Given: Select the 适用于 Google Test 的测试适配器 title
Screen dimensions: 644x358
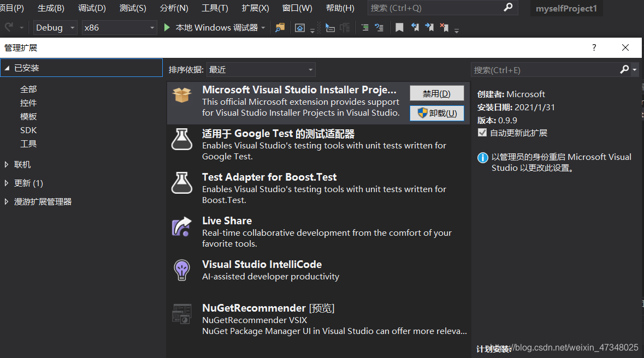Looking at the screenshot, I should pyautogui.click(x=278, y=133).
